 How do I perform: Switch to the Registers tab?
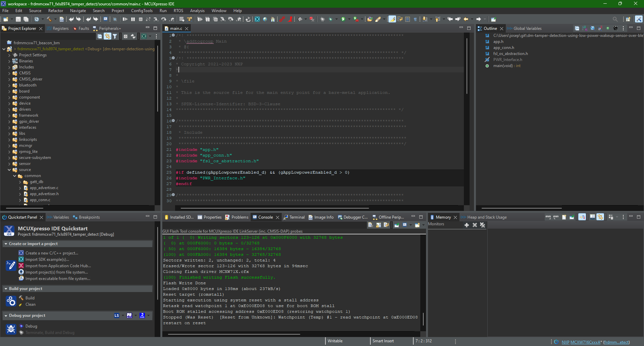(58, 28)
